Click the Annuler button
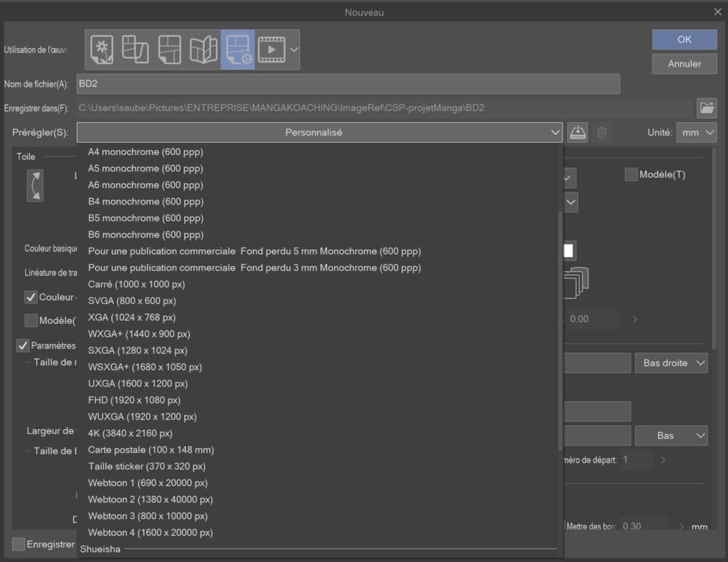Viewport: 728px width, 562px height. click(x=685, y=63)
